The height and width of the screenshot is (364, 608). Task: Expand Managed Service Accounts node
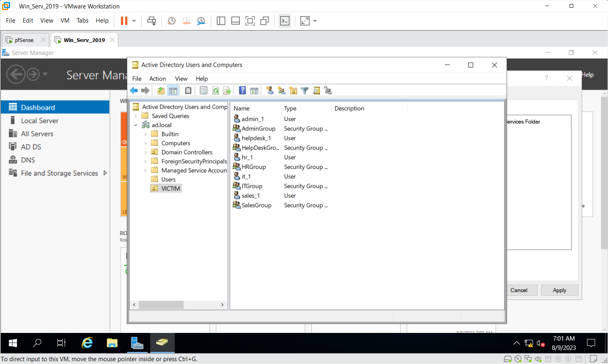tap(145, 170)
